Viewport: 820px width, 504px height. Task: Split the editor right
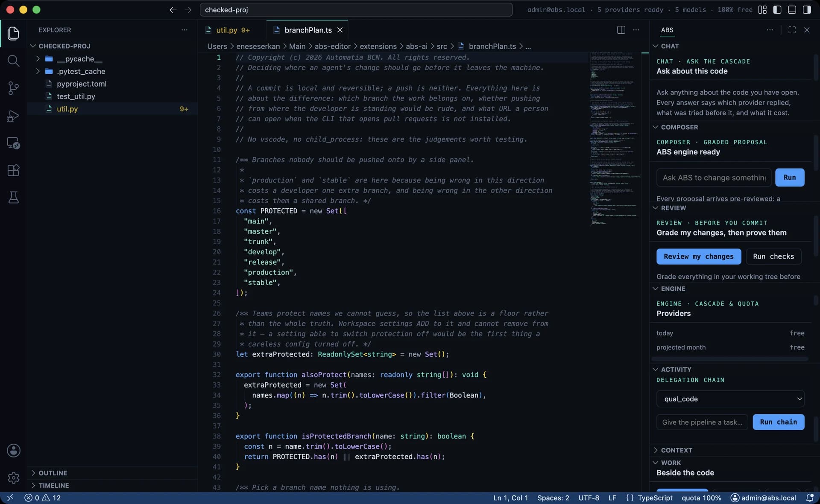[x=621, y=30]
